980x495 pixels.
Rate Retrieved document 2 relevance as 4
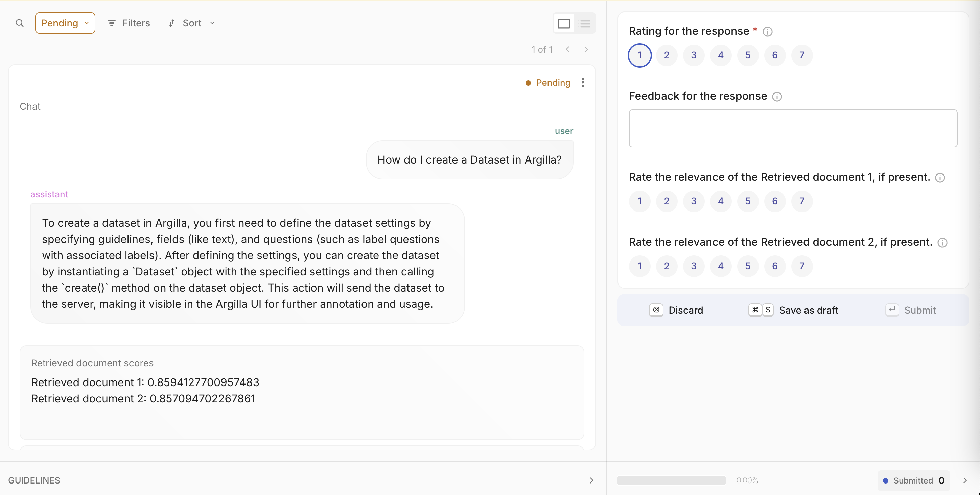coord(721,266)
